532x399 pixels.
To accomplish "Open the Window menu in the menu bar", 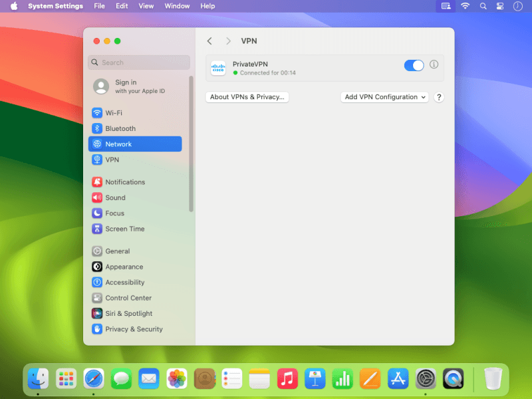I will pos(177,6).
